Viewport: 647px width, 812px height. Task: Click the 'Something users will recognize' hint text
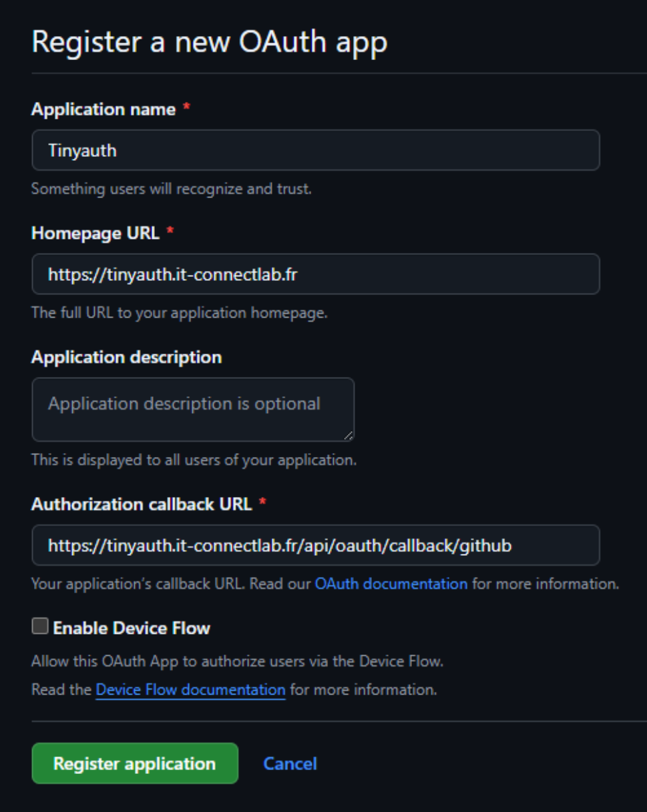171,189
